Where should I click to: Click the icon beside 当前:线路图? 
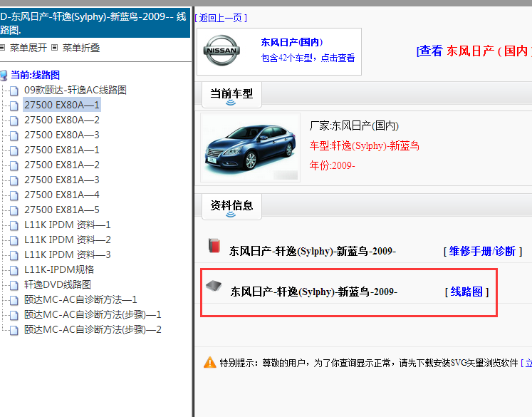click(x=4, y=75)
